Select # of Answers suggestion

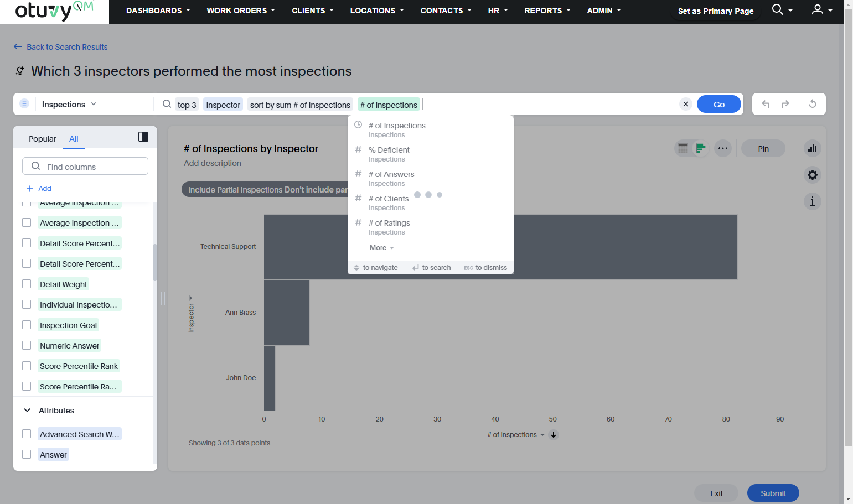[431, 178]
